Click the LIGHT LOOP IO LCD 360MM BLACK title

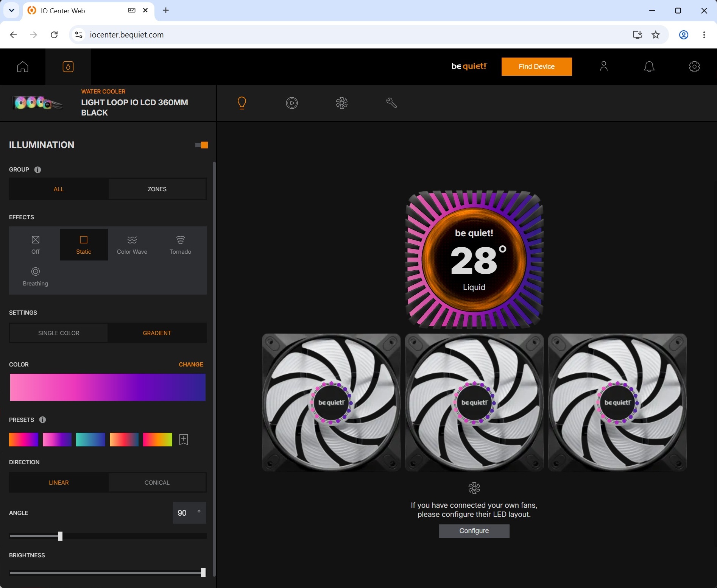point(134,108)
